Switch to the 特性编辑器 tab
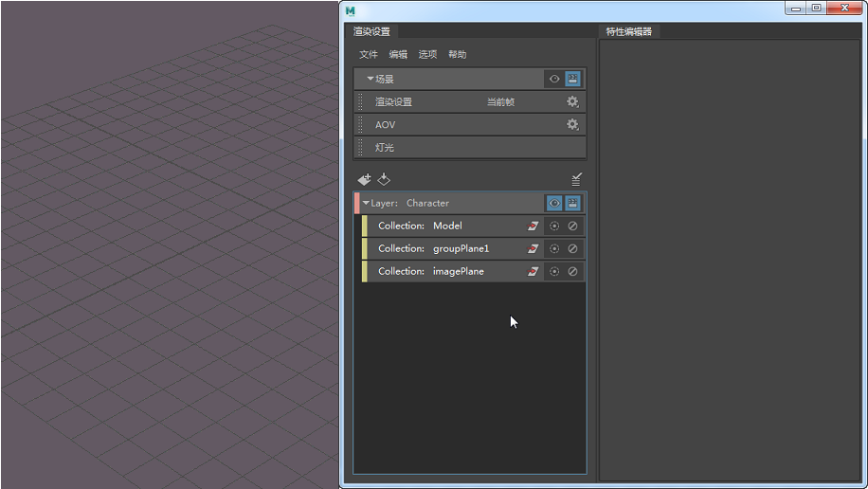The width and height of the screenshot is (868, 489). click(629, 31)
